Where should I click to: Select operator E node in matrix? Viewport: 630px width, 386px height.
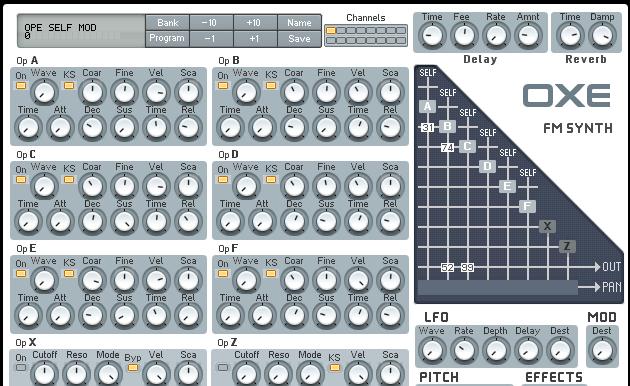pos(507,186)
